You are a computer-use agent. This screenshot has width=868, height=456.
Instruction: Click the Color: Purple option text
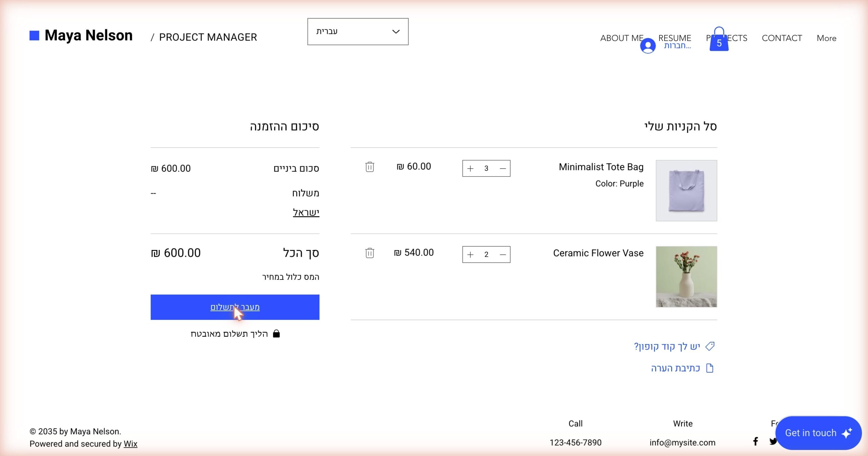pos(619,183)
